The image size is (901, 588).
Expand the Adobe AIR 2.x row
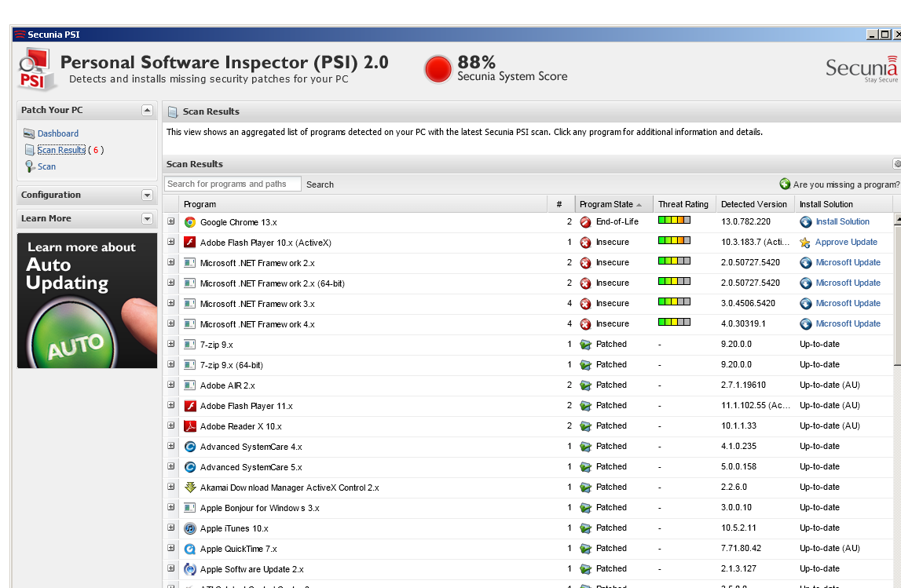click(x=170, y=385)
